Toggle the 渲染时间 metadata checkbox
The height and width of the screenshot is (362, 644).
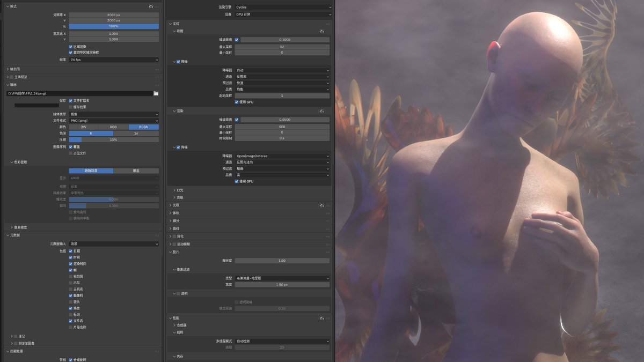pyautogui.click(x=71, y=264)
